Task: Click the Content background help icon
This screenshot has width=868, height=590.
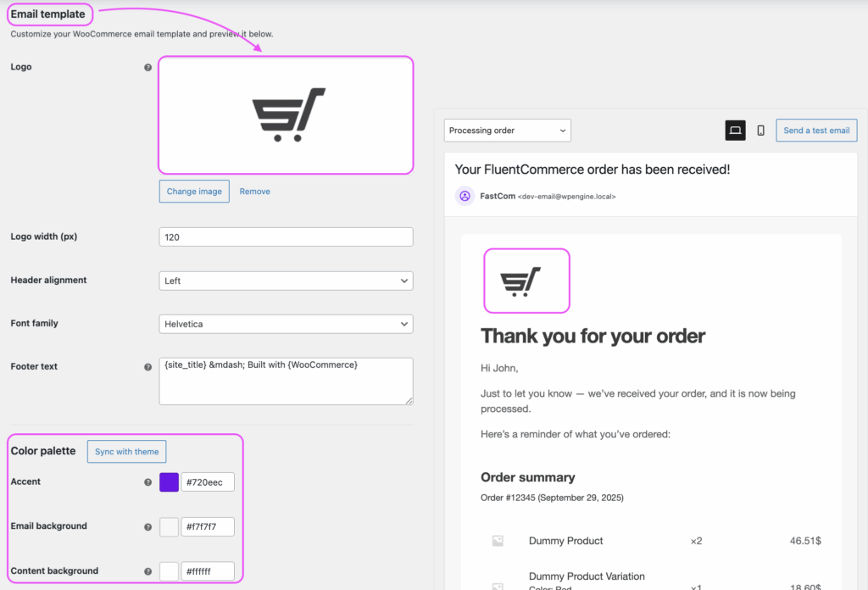Action: [x=148, y=571]
